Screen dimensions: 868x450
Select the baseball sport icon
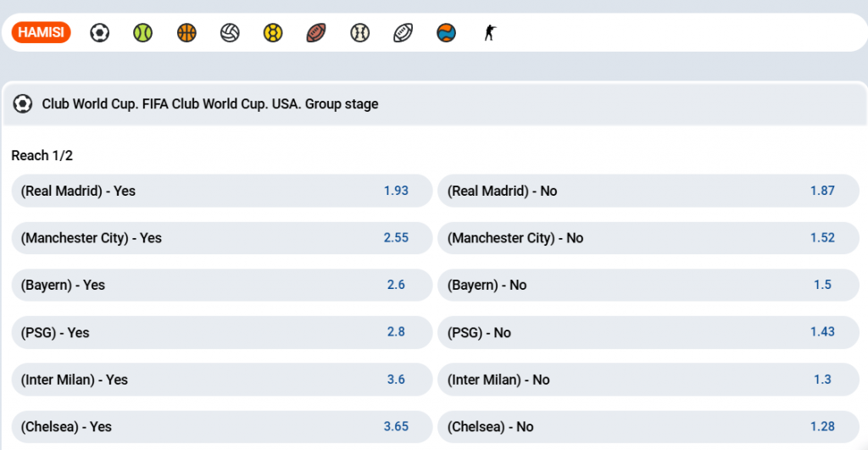point(359,33)
